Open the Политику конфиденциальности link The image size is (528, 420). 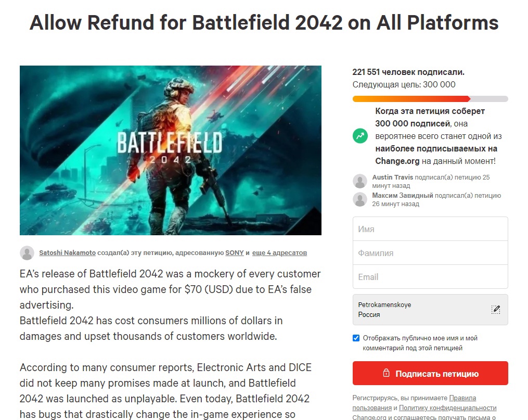coord(447,408)
